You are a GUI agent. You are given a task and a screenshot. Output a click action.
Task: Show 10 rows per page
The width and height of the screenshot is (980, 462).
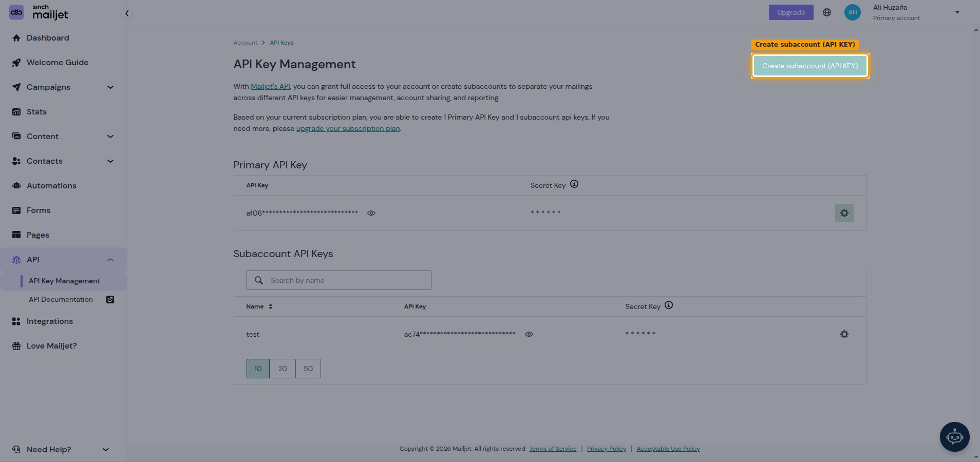(258, 369)
